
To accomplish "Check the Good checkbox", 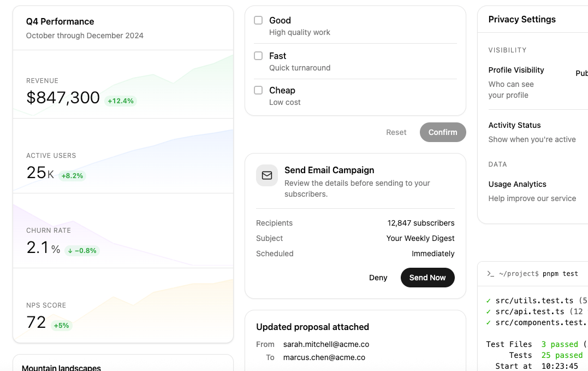I will click(x=258, y=20).
